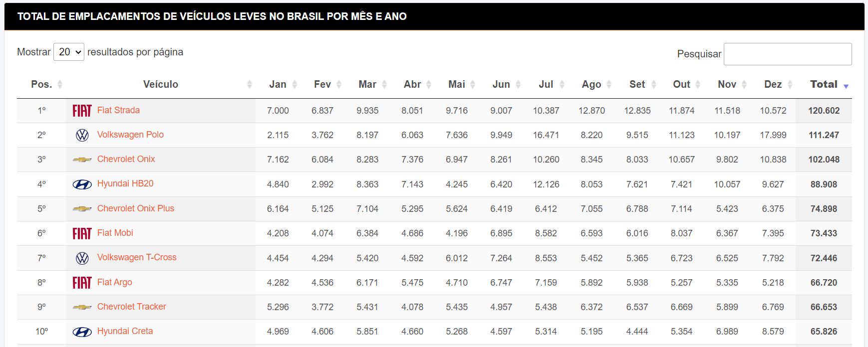Viewport: 868px width, 347px height.
Task: Click the Volkswagen logo beside T-Cross
Action: [82, 258]
